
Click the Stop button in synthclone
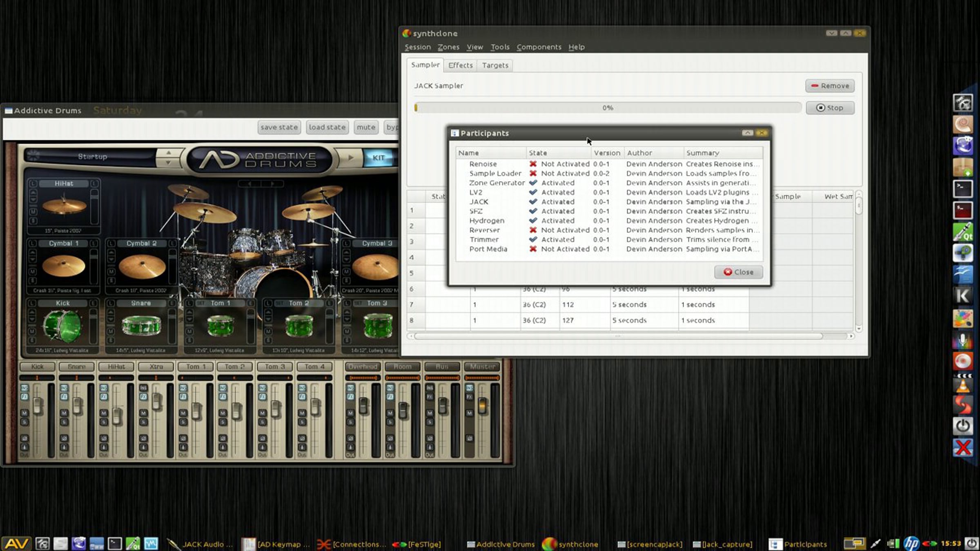pos(830,108)
